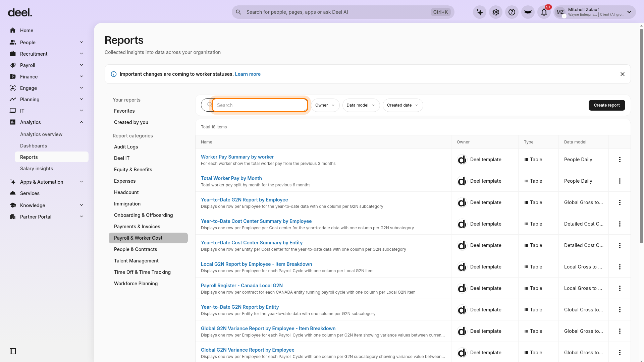Click the info icon in the banner
The height and width of the screenshot is (362, 644).
[x=114, y=74]
